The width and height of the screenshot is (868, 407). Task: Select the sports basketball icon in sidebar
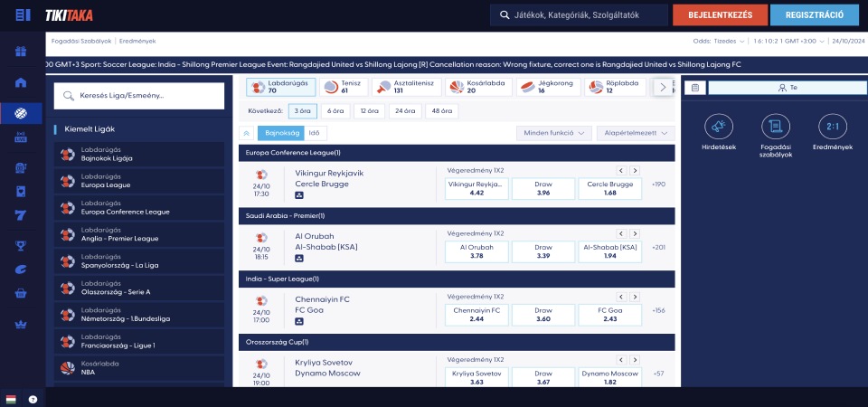pyautogui.click(x=21, y=114)
